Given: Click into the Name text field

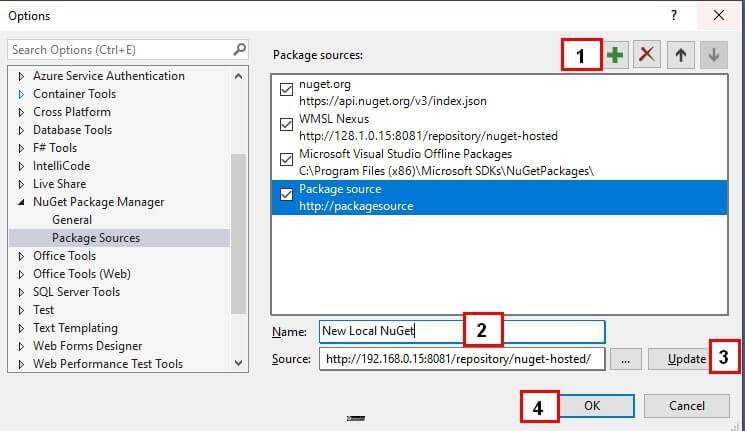Looking at the screenshot, I should pyautogui.click(x=462, y=331).
